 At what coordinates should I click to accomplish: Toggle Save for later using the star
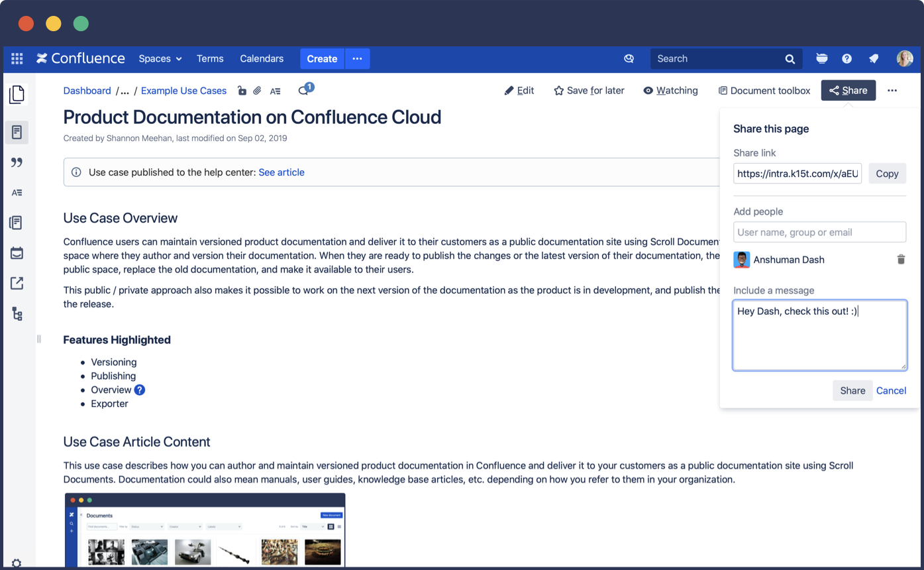tap(558, 90)
